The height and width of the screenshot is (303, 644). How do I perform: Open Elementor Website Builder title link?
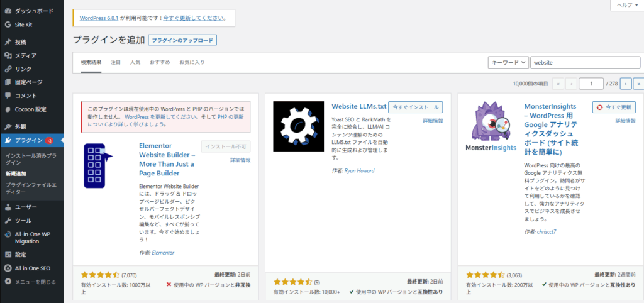point(167,160)
